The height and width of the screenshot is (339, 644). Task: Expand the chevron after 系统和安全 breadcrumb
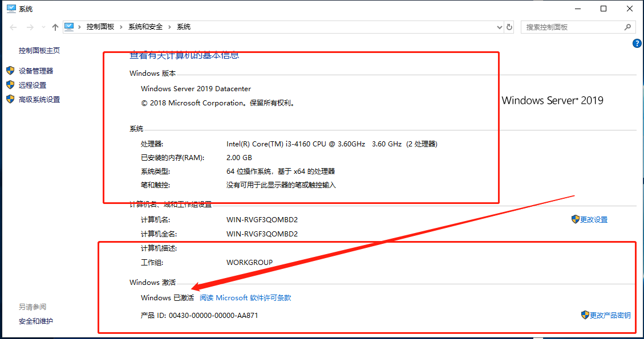pyautogui.click(x=169, y=27)
